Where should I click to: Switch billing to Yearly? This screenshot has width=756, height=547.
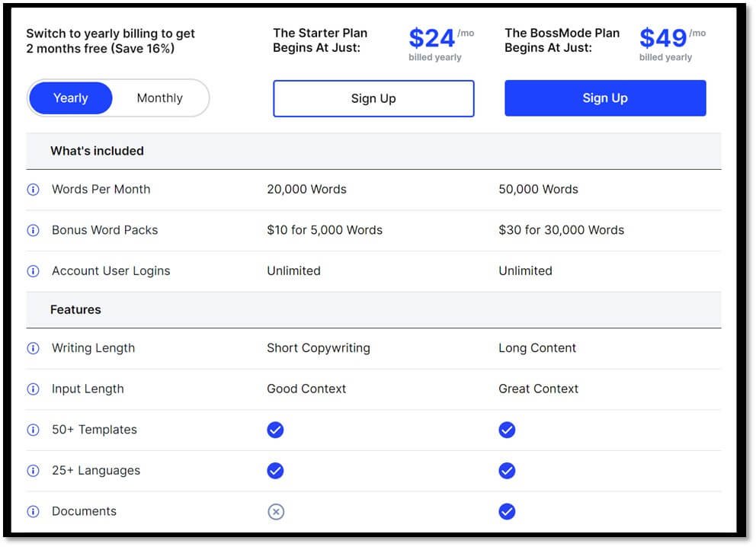coord(70,98)
